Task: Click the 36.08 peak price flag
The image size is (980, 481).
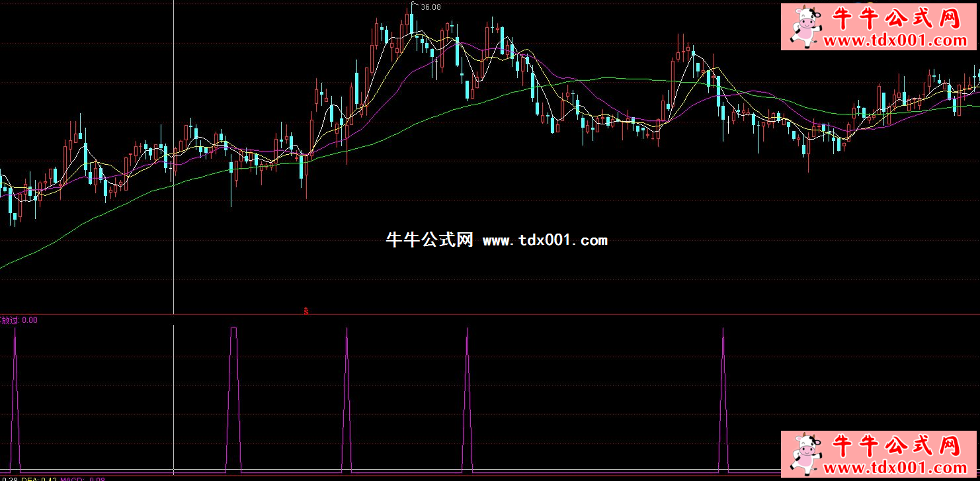Action: [430, 7]
